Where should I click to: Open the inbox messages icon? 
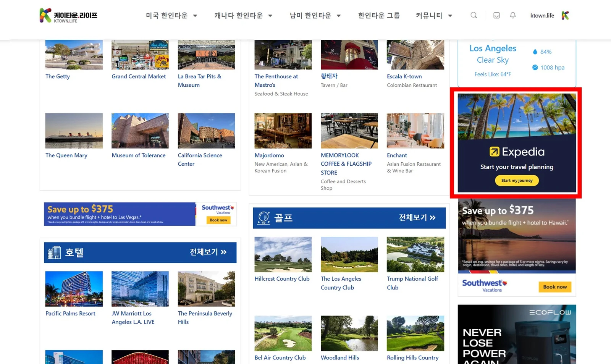click(x=496, y=15)
